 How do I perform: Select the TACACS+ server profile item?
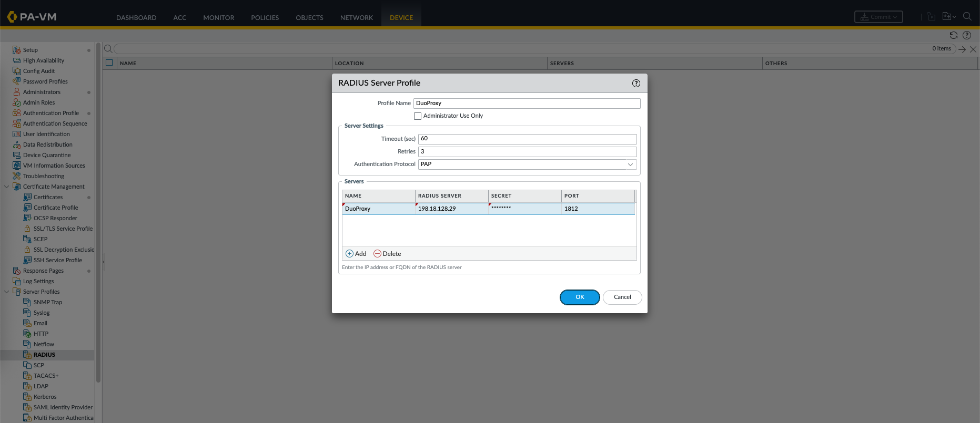(46, 376)
